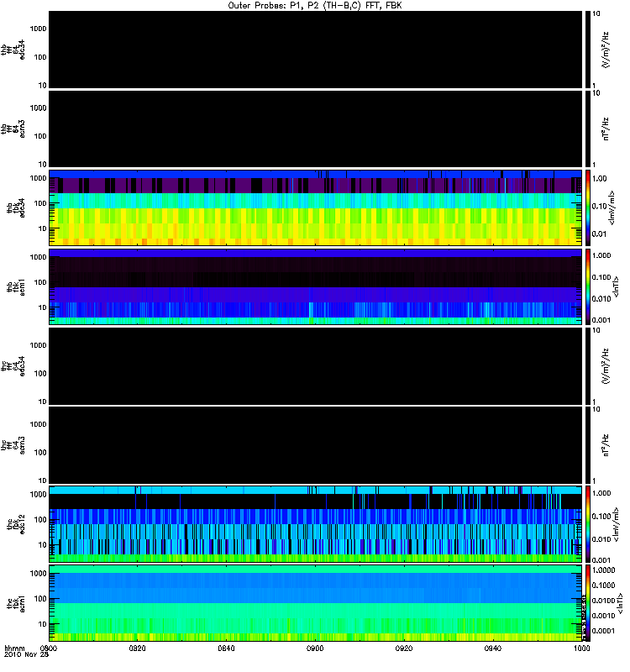This screenshot has width=630, height=672.
Task: Click the 0920 time axis label
Action: pyautogui.click(x=404, y=648)
